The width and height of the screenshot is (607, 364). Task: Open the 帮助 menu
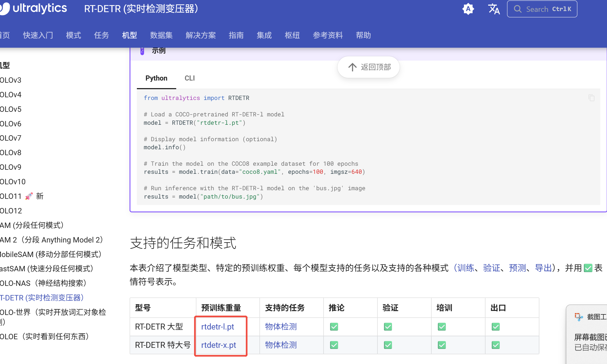point(363,35)
